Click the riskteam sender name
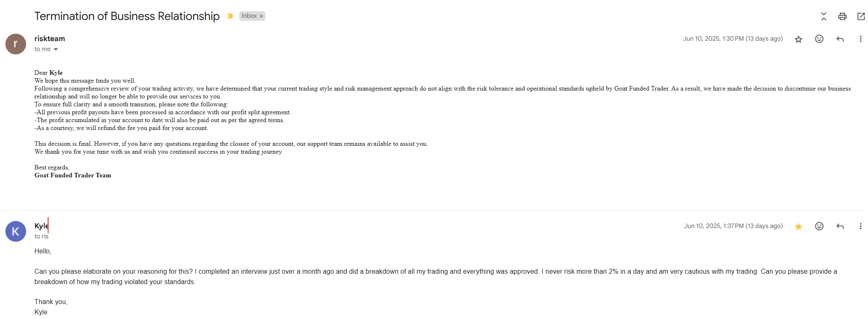The height and width of the screenshot is (319, 868). pos(50,39)
